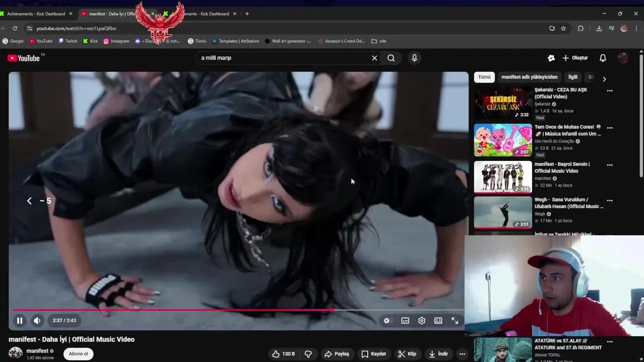
Task: Open Assassin's Creed bookmark
Action: (x=341, y=41)
